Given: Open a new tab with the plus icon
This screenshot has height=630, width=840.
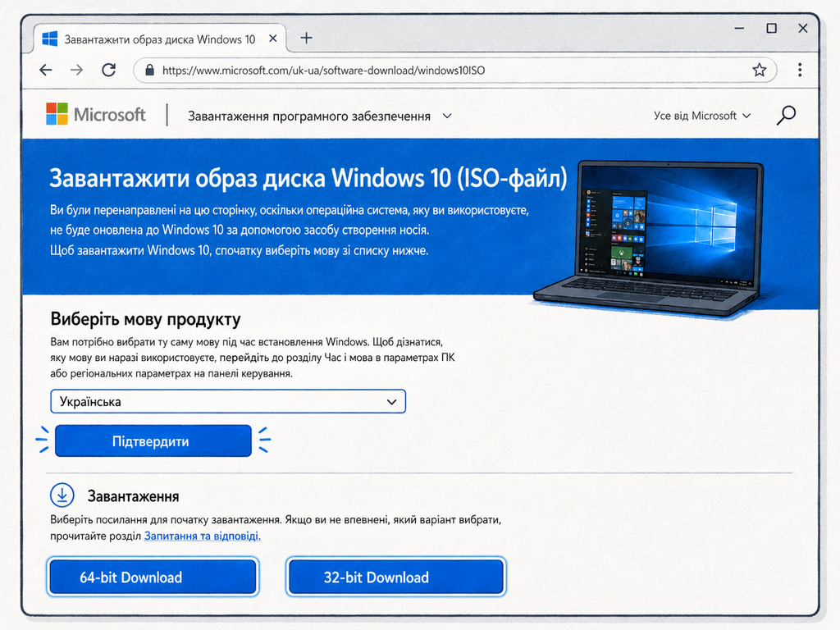Looking at the screenshot, I should (x=307, y=38).
